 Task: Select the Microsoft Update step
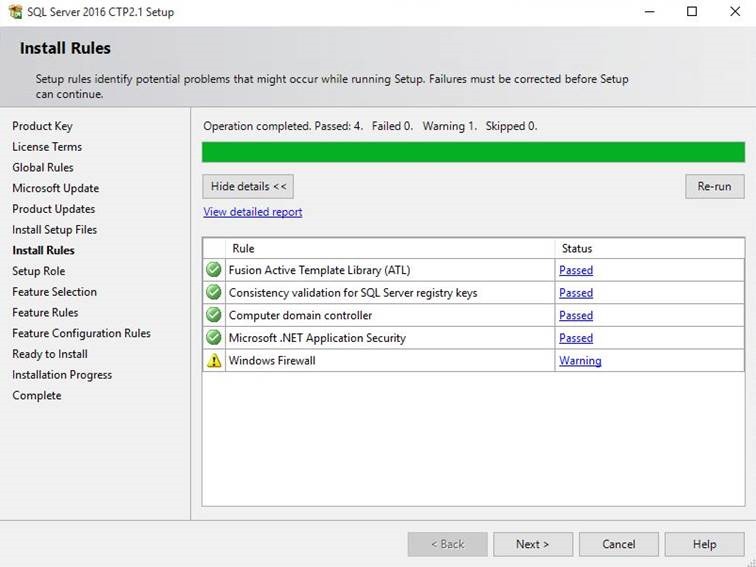click(55, 188)
